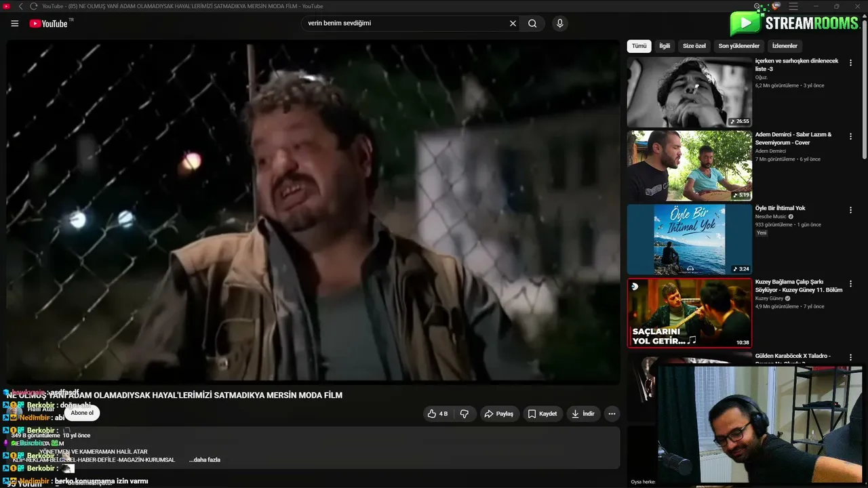
Task: Dislike the video with thumbs down
Action: pos(465,413)
